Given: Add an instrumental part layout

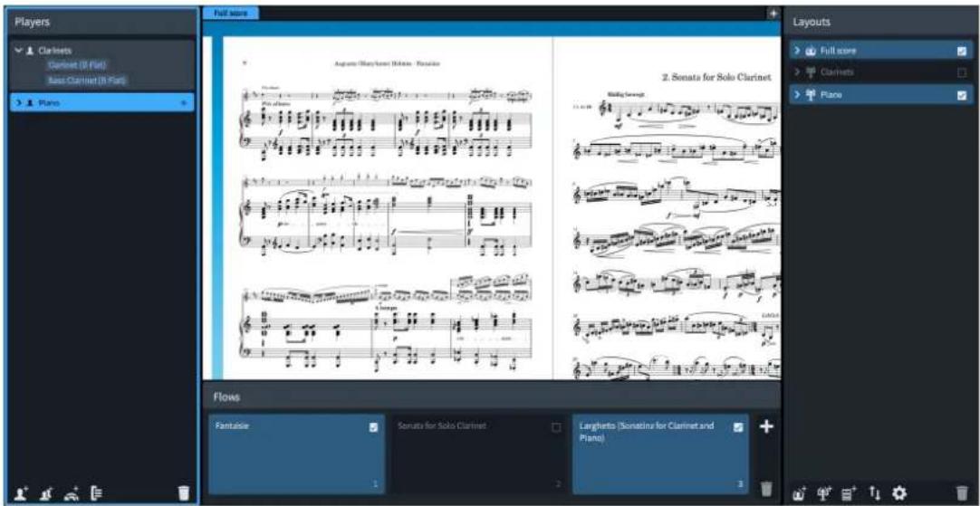Looking at the screenshot, I should tap(825, 492).
